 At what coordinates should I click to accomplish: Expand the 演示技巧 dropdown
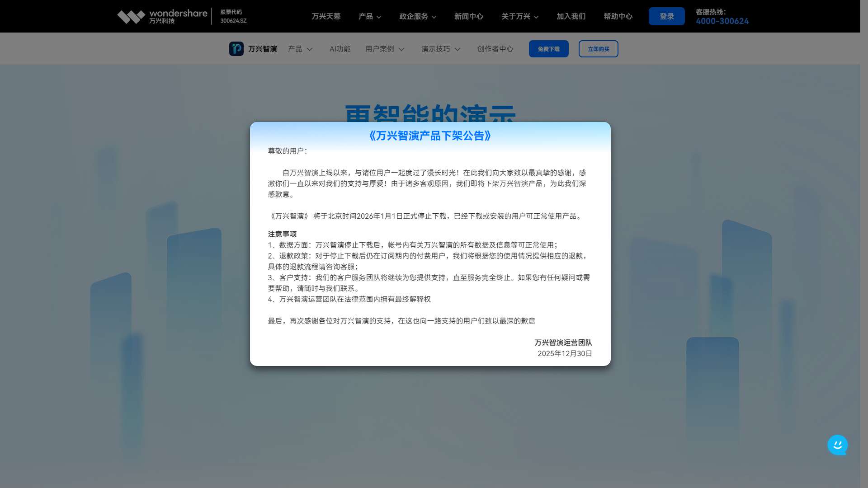coord(441,49)
